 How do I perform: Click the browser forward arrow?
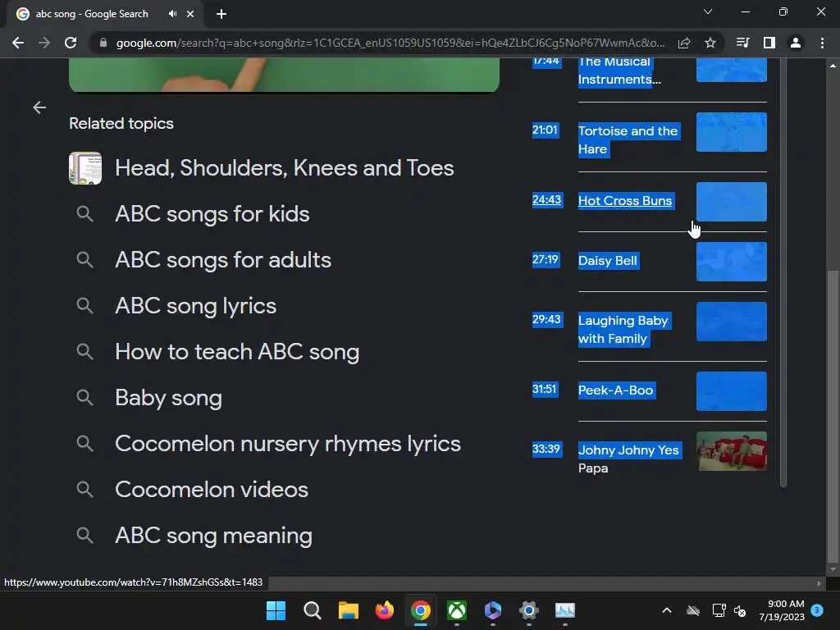[44, 43]
